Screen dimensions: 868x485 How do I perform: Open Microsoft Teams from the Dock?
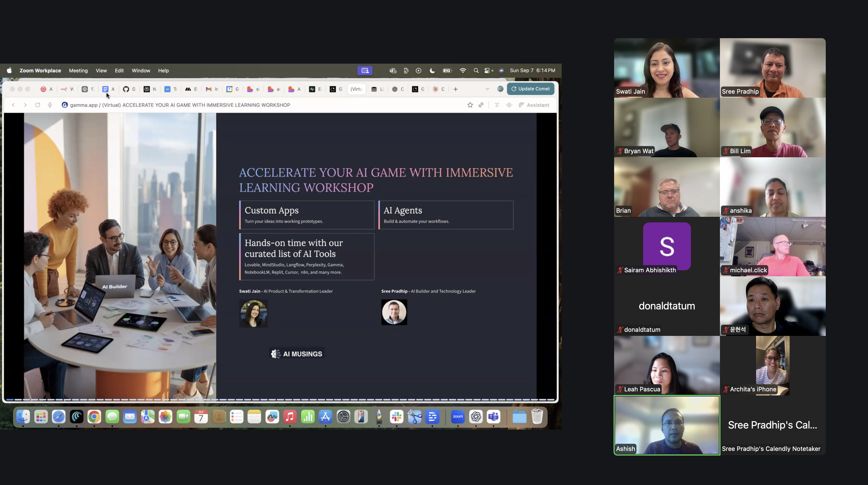pos(494,417)
